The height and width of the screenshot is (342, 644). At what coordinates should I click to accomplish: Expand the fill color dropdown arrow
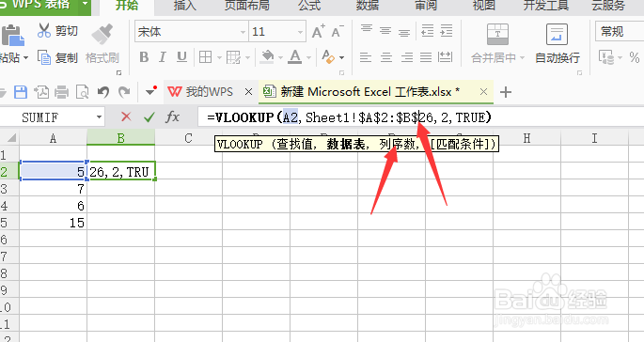(280, 58)
